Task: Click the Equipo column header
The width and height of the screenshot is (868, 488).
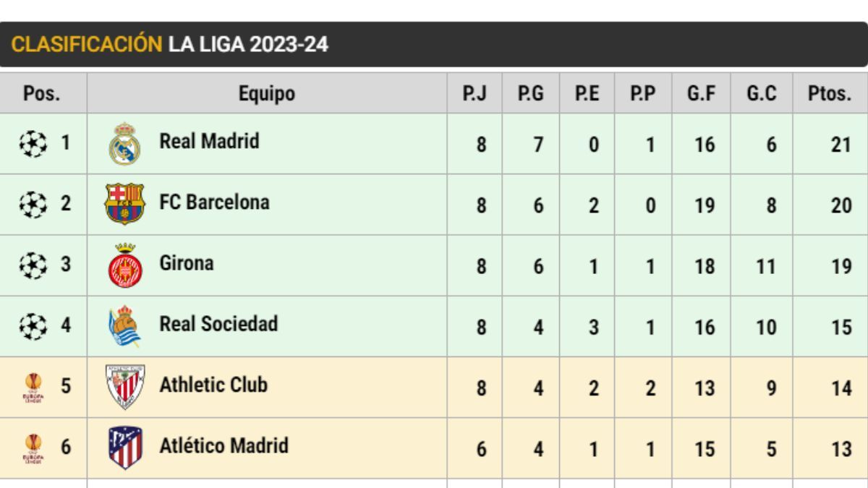Action: click(267, 93)
